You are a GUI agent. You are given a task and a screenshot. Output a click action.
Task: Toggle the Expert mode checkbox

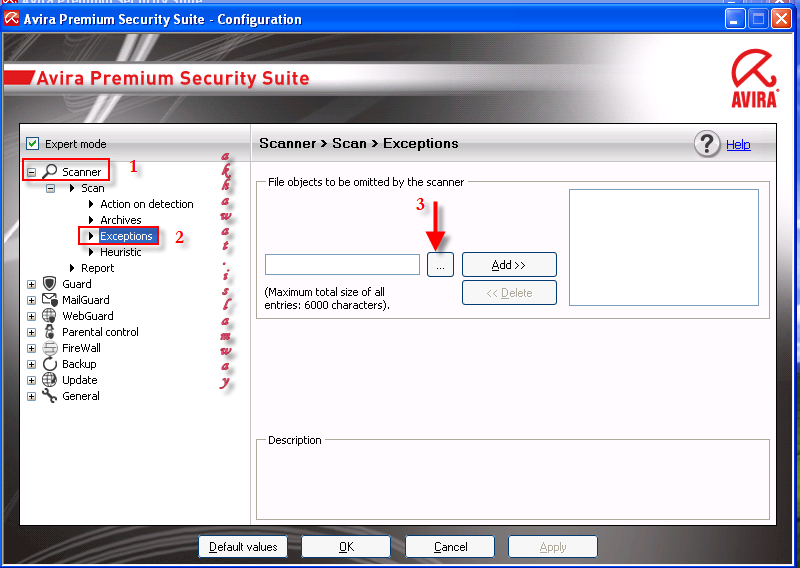pyautogui.click(x=33, y=143)
